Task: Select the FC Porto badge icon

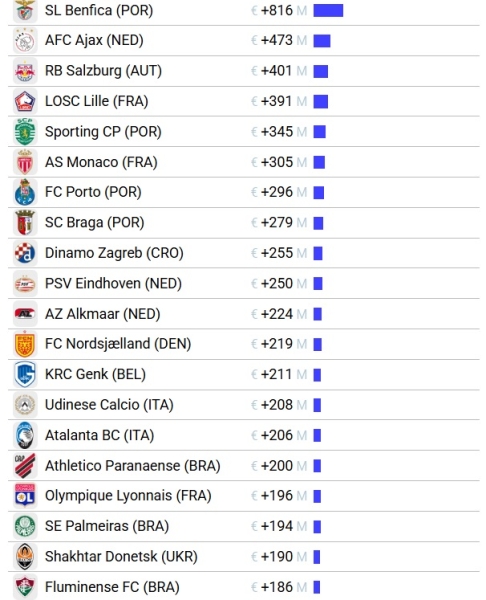Action: pyautogui.click(x=25, y=192)
